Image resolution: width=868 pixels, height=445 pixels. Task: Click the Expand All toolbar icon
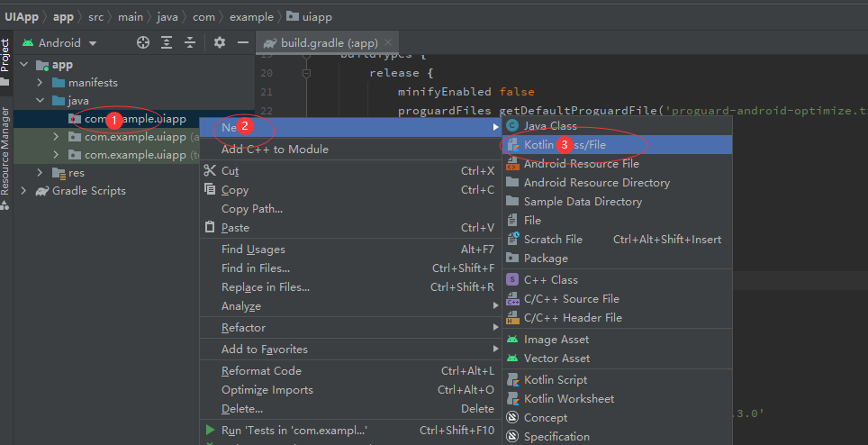(x=167, y=42)
